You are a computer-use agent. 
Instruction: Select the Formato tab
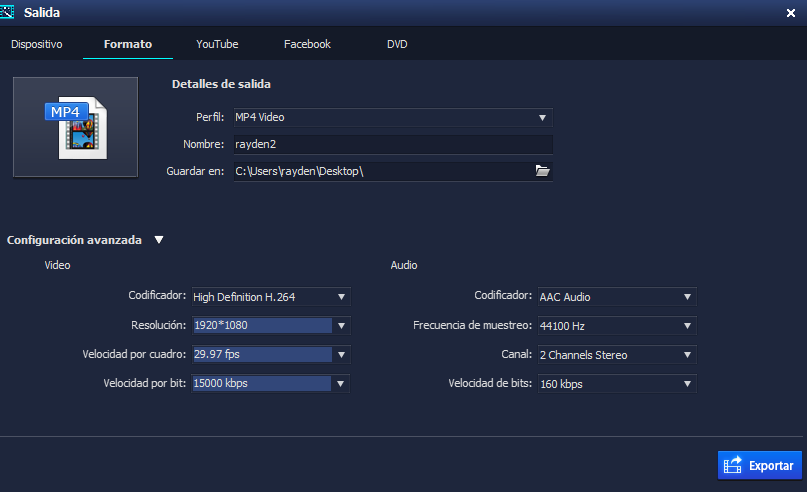point(128,44)
